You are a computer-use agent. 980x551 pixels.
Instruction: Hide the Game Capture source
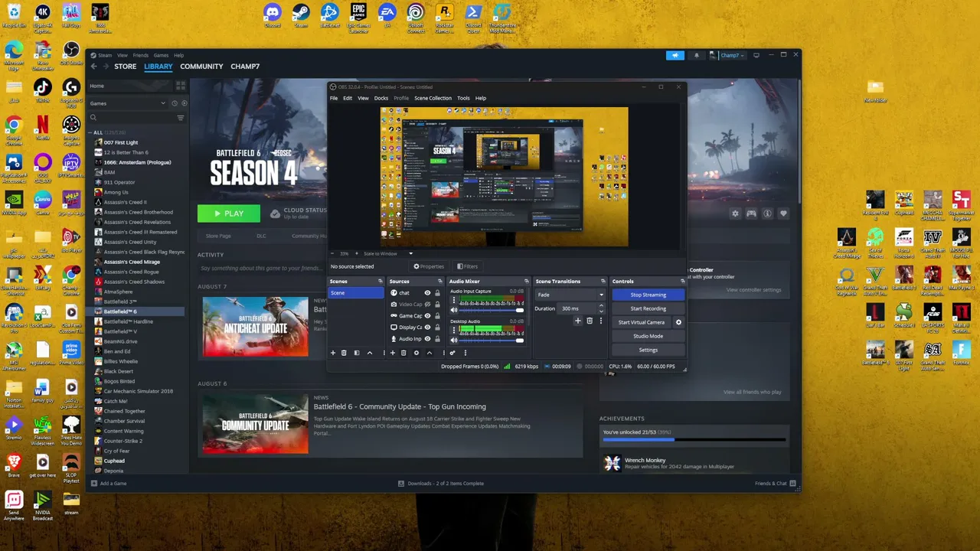(x=428, y=316)
